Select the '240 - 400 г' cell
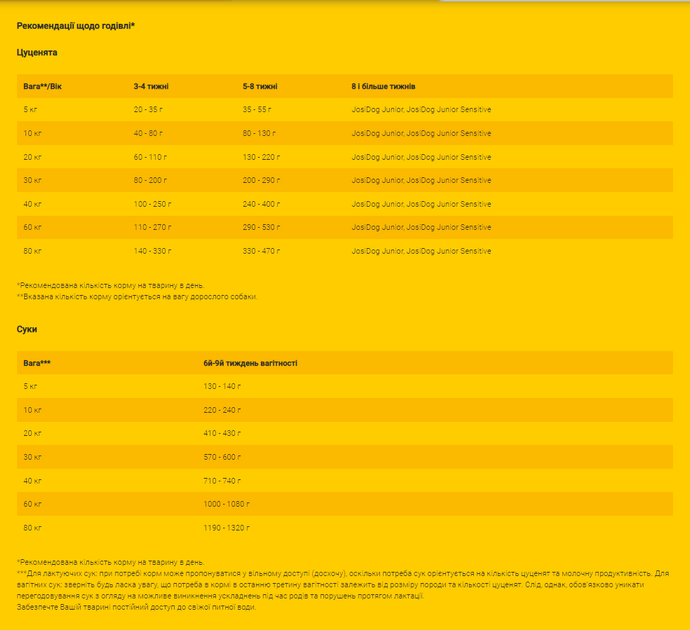The image size is (690, 630). click(261, 204)
